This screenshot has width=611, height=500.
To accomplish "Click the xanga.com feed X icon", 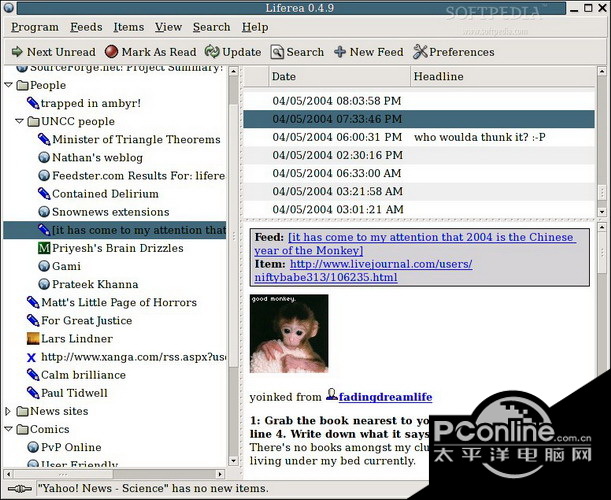I will pos(32,357).
